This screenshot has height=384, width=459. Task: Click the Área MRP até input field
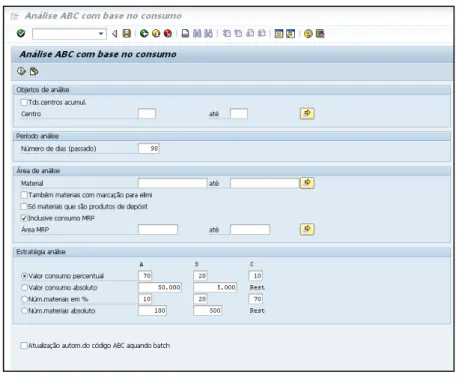(x=250, y=229)
